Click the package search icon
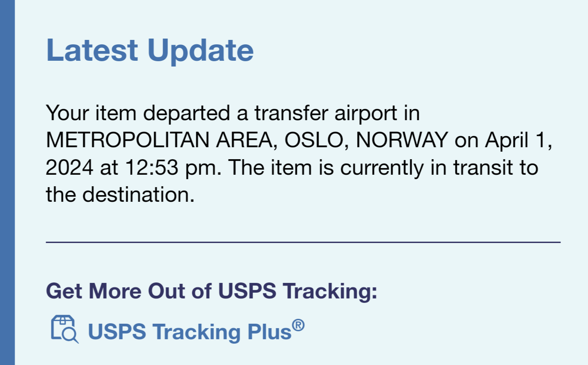This screenshot has width=588, height=365. point(65,330)
